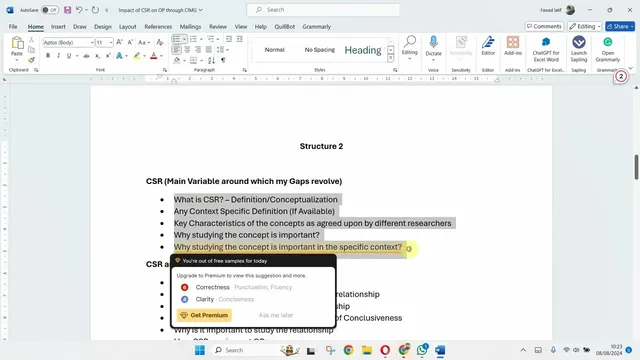Click the Undo arrow icon
Screen dimensions: 640x360
click(x=79, y=10)
